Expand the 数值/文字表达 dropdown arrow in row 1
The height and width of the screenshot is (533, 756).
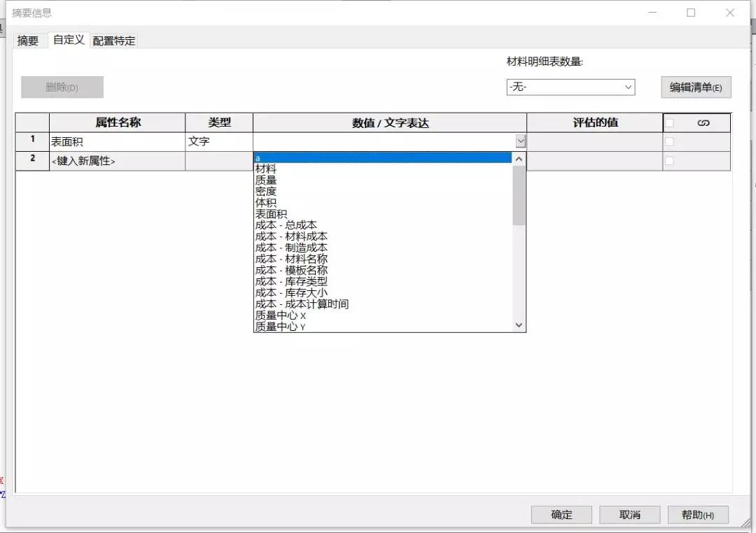click(x=520, y=141)
